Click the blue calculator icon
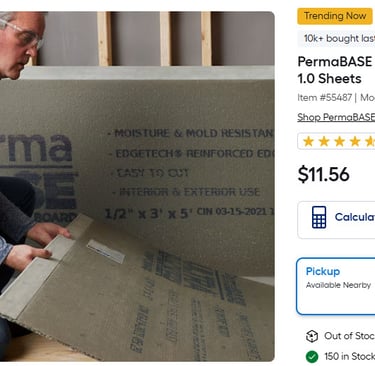This screenshot has width=375, height=366. [x=319, y=217]
